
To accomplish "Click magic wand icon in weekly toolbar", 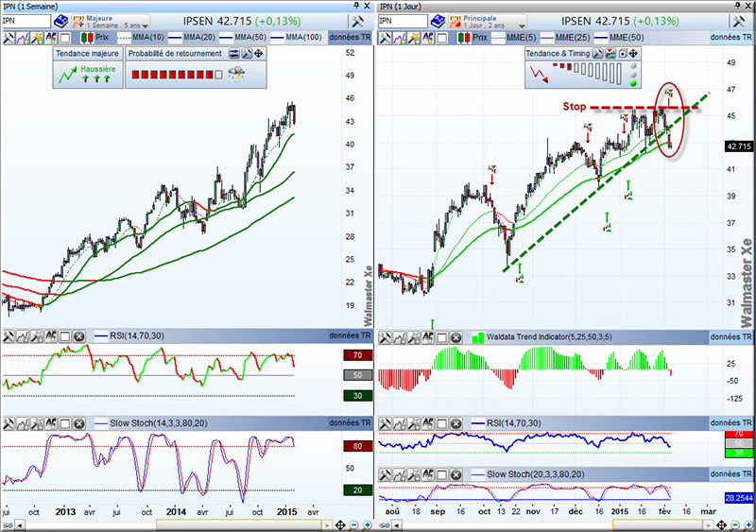I will [37, 38].
